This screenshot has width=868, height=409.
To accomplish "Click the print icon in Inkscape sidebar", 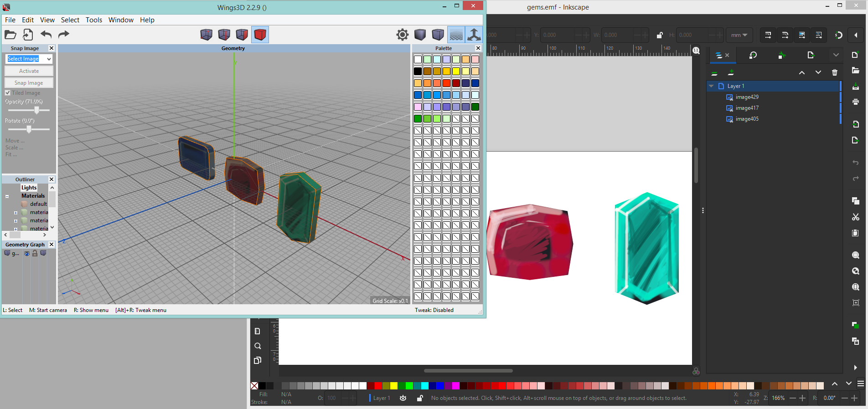I will (x=855, y=102).
